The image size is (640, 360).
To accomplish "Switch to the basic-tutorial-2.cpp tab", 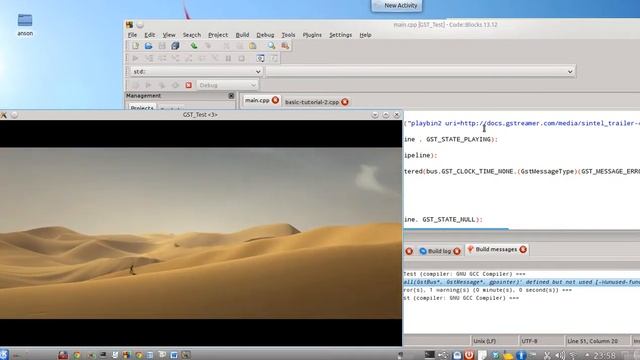I will click(x=312, y=102).
